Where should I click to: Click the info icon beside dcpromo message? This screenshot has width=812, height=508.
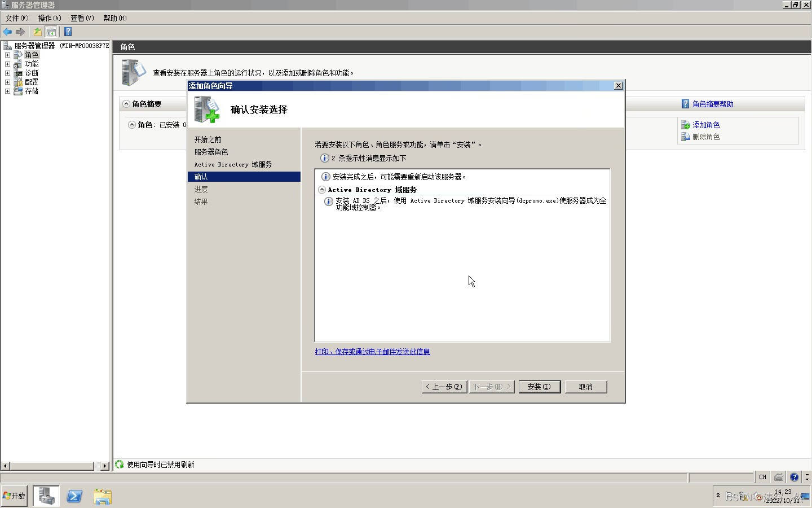coord(328,202)
